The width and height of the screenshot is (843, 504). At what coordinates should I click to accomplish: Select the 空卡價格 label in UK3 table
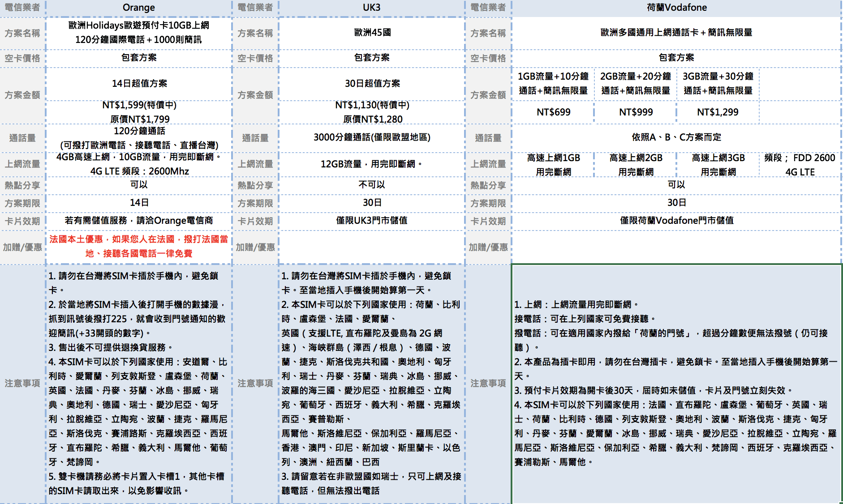point(255,58)
